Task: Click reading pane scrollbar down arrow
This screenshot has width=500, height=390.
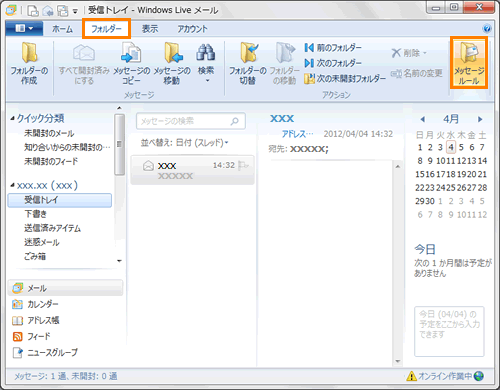Action: 397,361
